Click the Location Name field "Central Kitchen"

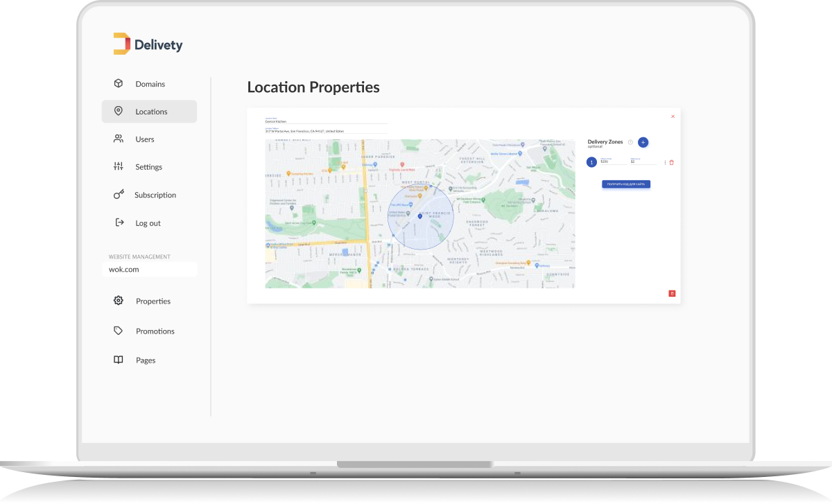coord(327,121)
